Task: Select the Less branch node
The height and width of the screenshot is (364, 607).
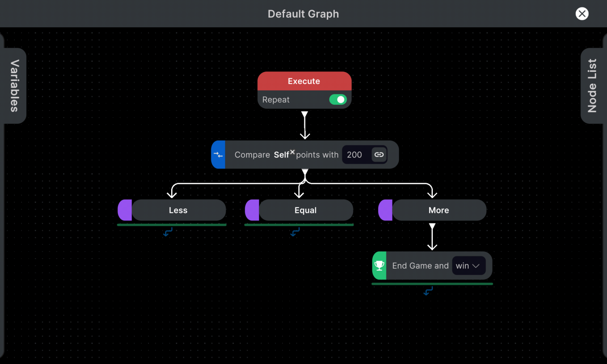Action: click(178, 210)
